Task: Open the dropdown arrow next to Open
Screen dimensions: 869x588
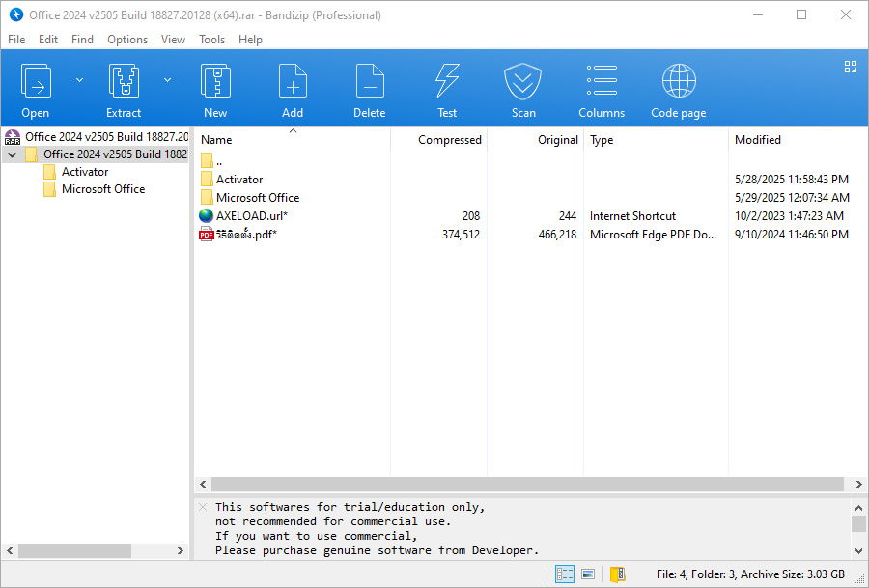Action: (x=79, y=80)
